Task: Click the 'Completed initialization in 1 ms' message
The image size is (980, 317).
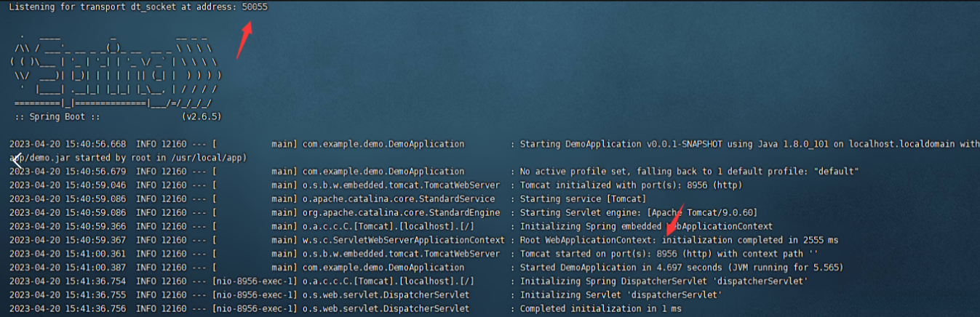Action: coord(600,309)
